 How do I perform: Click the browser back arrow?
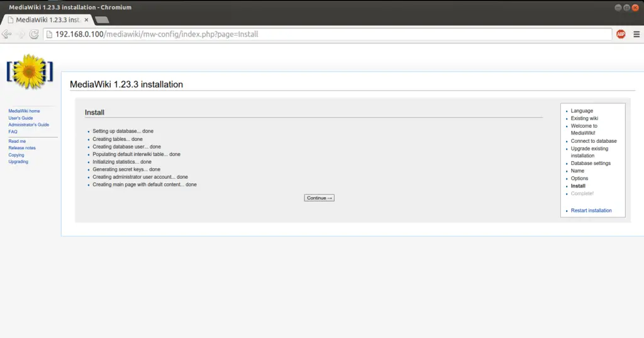(6, 34)
